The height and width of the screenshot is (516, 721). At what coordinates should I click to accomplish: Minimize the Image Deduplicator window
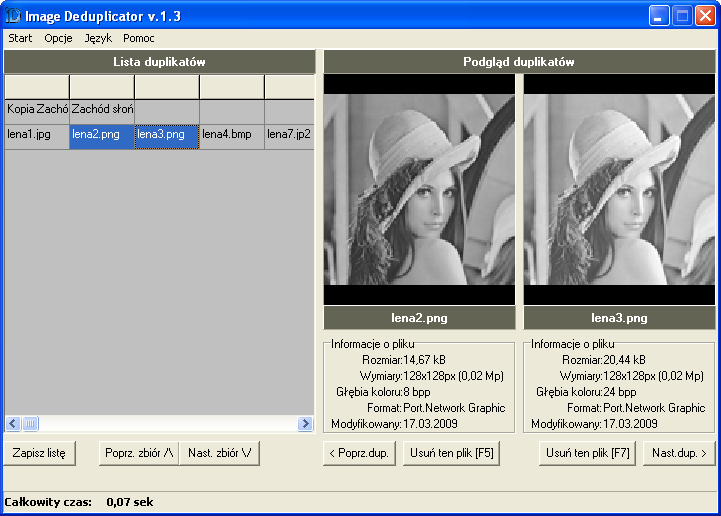click(658, 16)
